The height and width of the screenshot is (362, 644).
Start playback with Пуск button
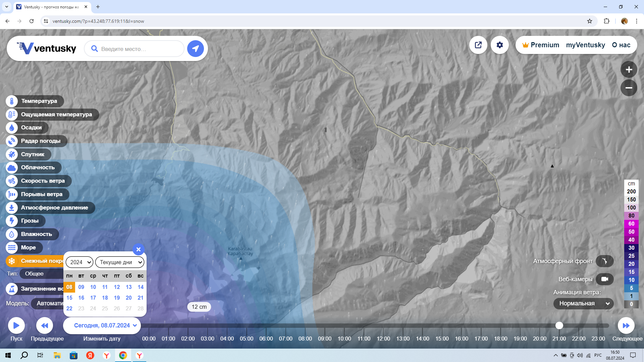pyautogui.click(x=16, y=325)
